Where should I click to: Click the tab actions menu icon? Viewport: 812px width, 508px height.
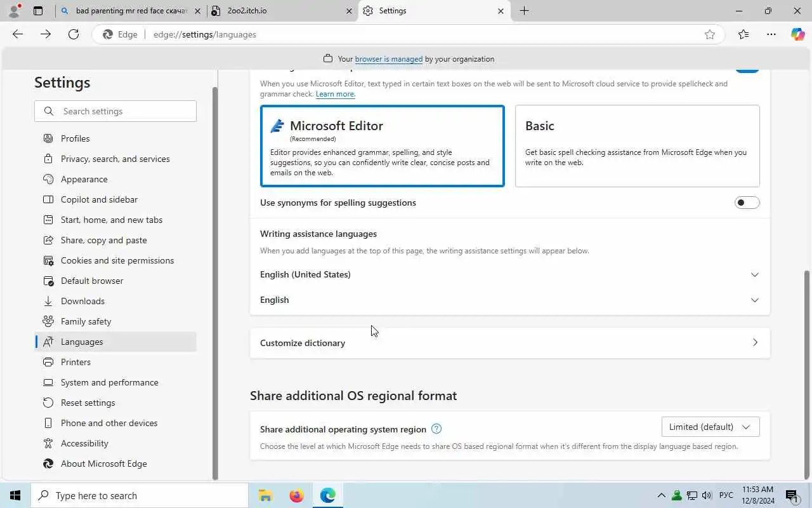(38, 11)
